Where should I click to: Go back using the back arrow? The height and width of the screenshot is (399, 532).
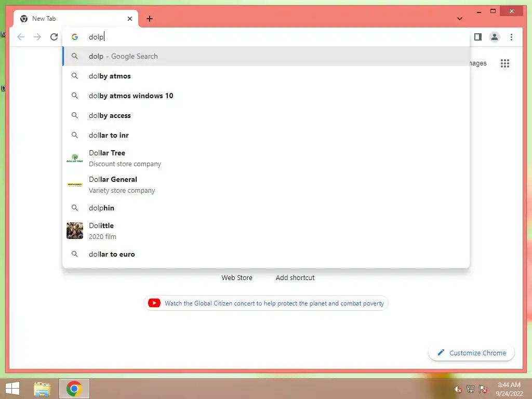(21, 37)
